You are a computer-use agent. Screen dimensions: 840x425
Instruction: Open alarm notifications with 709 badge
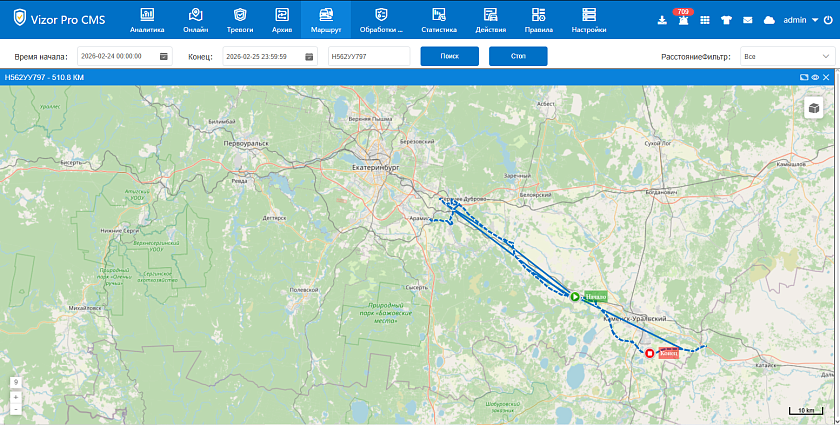click(x=683, y=20)
